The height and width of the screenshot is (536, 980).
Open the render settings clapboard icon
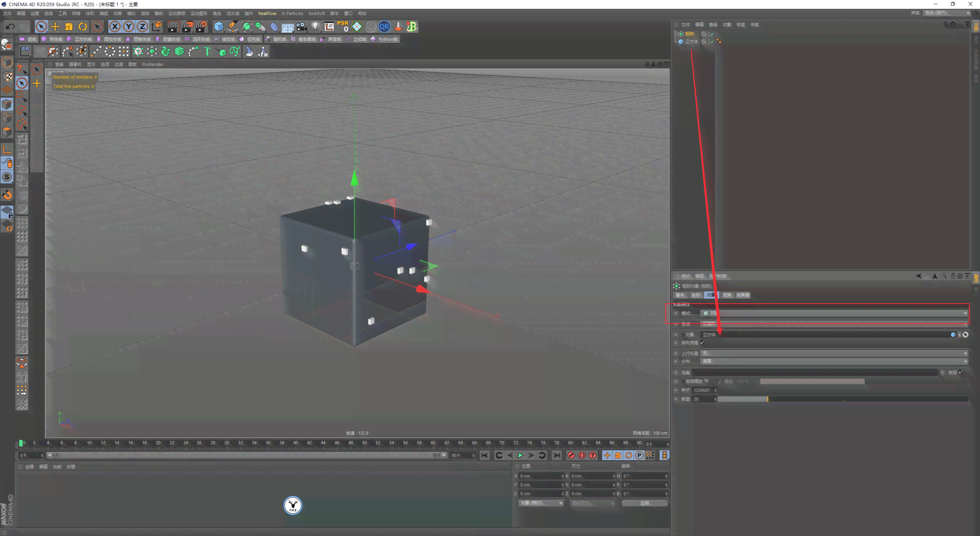pos(201,26)
